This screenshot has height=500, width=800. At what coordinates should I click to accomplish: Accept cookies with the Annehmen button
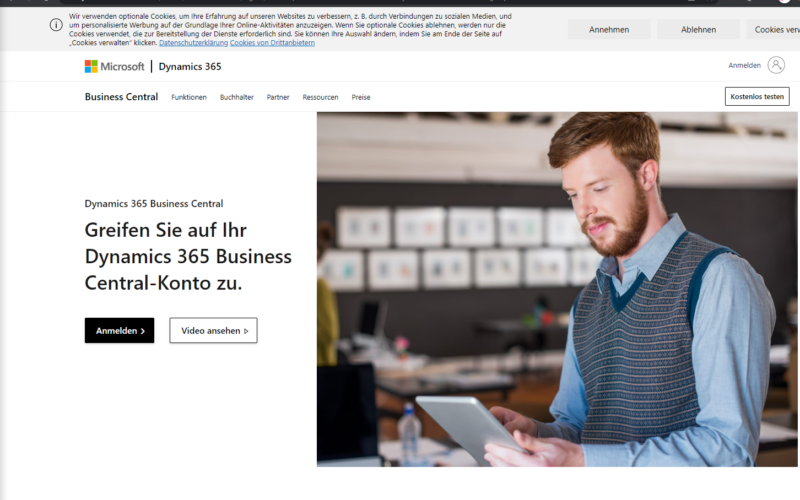coord(609,30)
